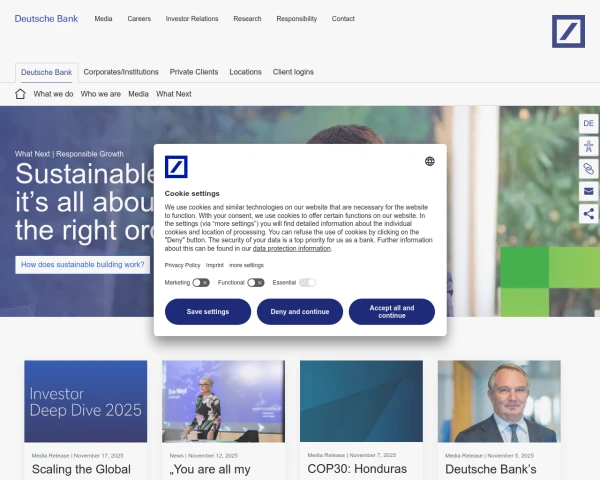This screenshot has height=480, width=600.
Task: Switch to the Private Clients tab
Action: (x=194, y=72)
